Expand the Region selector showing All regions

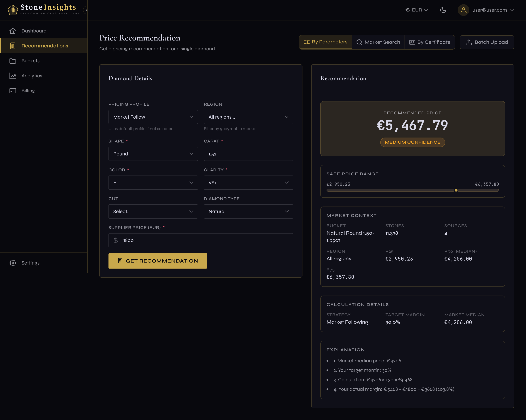248,117
